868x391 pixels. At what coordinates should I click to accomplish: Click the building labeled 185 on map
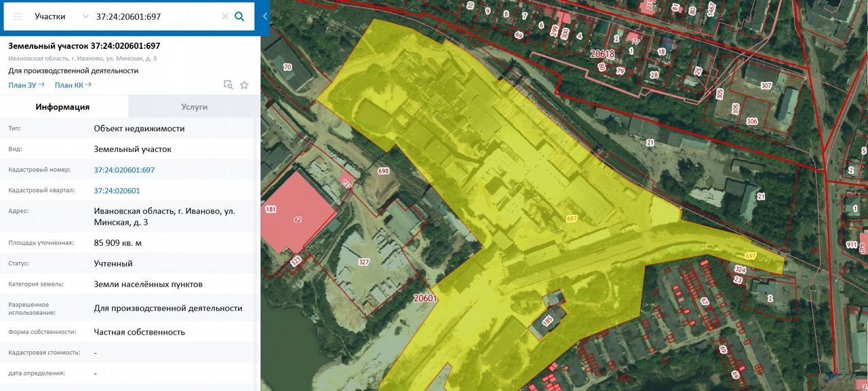coord(547,318)
